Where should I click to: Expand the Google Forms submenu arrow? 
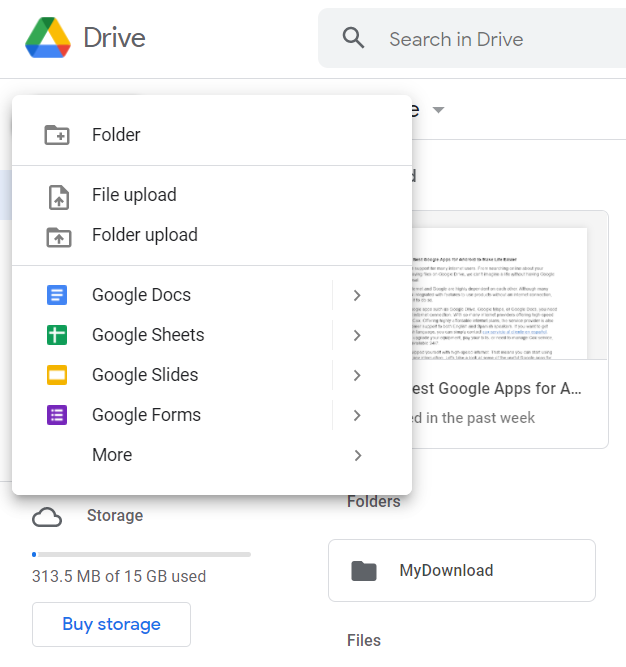point(357,415)
